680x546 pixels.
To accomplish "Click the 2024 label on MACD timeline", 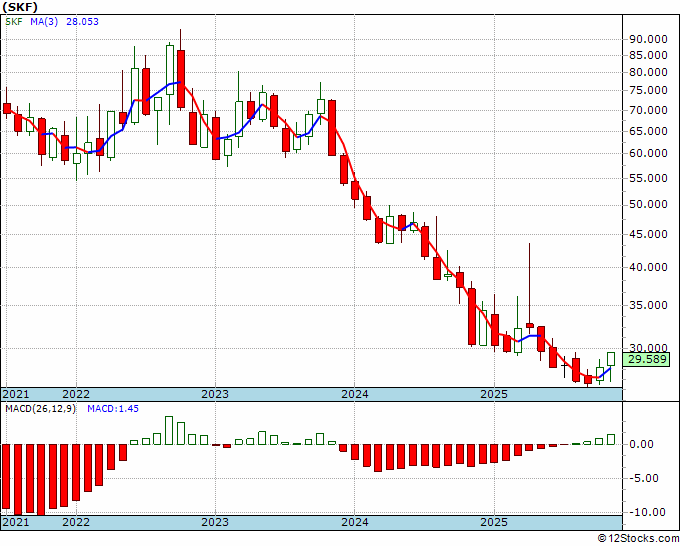I will [x=354, y=522].
